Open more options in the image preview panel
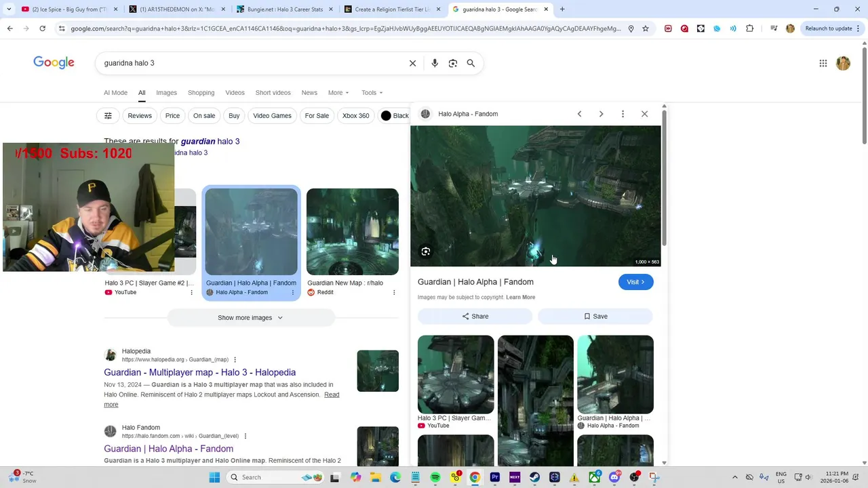Image resolution: width=868 pixels, height=488 pixels. tap(623, 114)
